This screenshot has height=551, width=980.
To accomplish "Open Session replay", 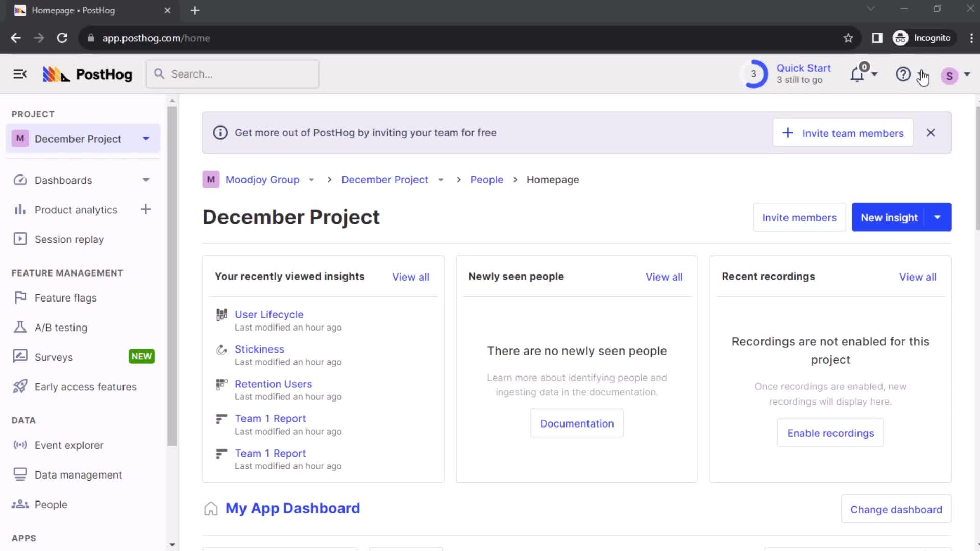I will (x=69, y=239).
